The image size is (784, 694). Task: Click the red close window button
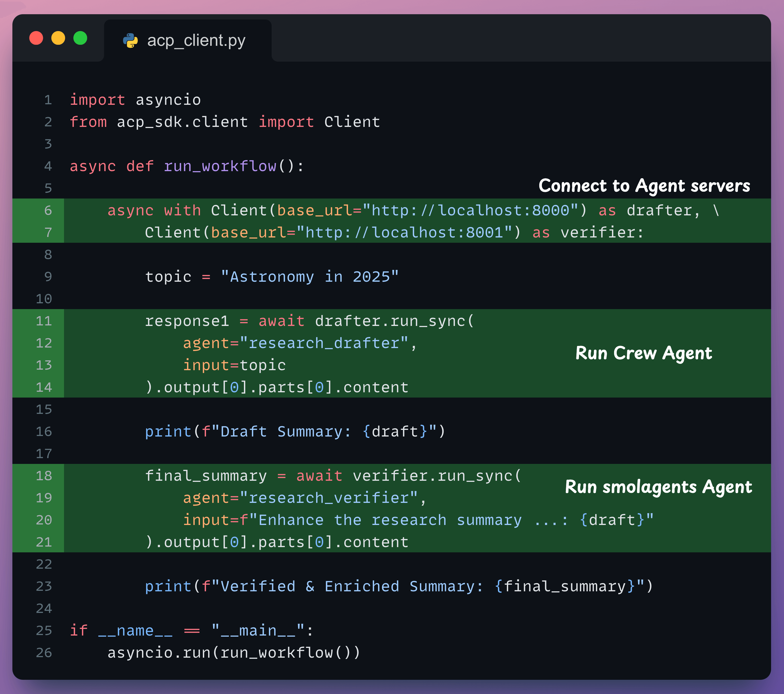(36, 38)
